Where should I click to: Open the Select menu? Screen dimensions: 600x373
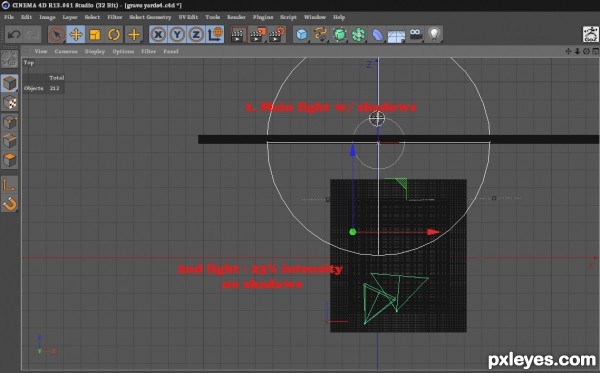pos(92,17)
